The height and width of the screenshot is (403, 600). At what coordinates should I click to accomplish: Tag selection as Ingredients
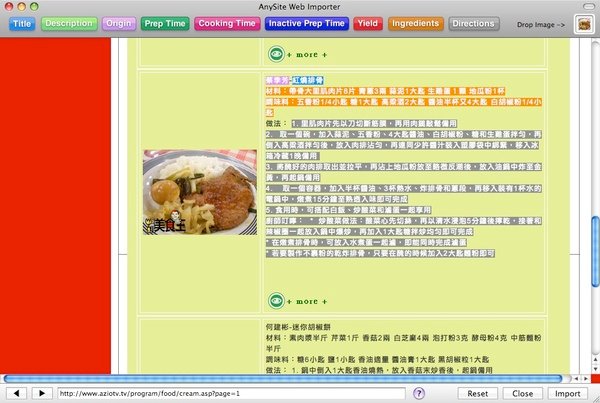[416, 24]
